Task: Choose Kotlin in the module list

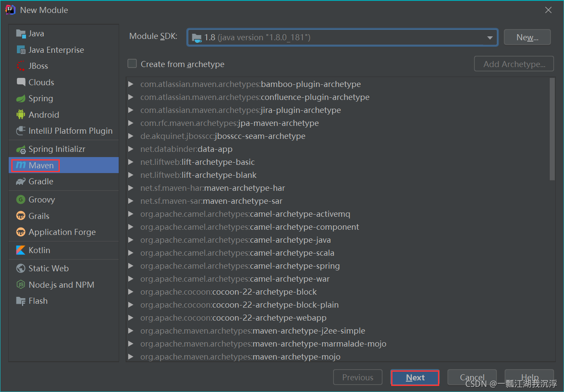Action: pos(64,251)
